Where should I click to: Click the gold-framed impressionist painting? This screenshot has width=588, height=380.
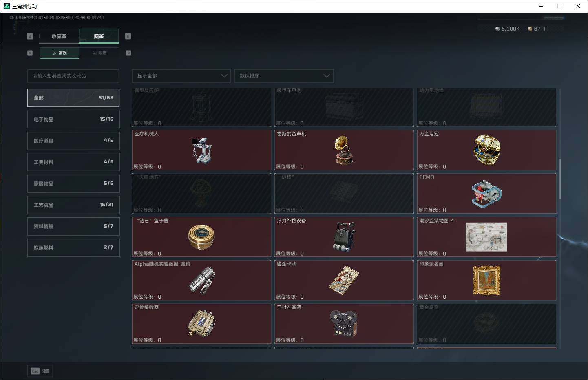click(486, 281)
